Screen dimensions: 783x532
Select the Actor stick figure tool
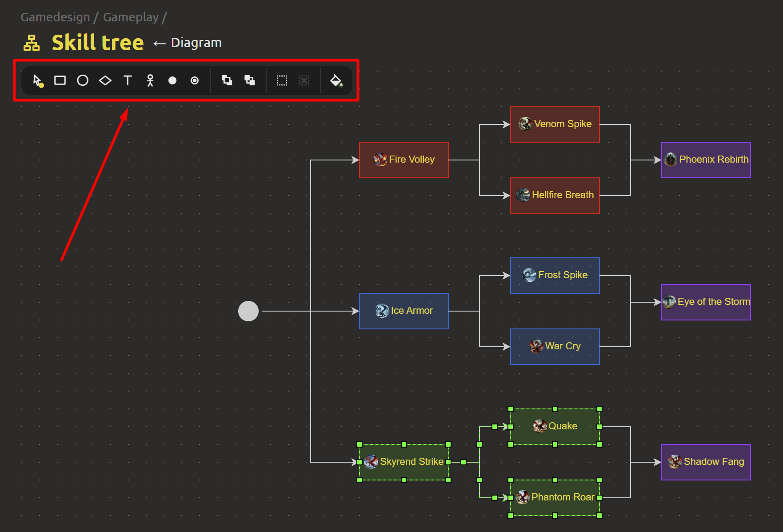click(150, 80)
